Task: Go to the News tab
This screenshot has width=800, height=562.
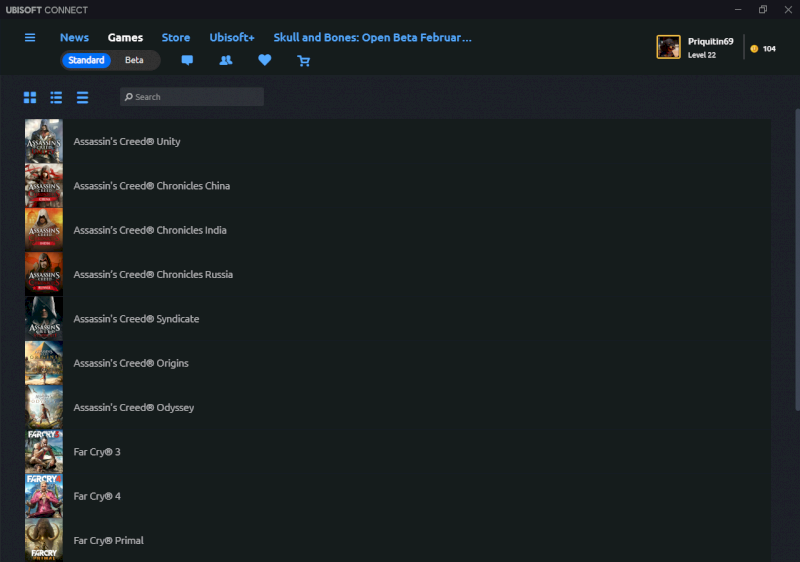Action: 74,38
